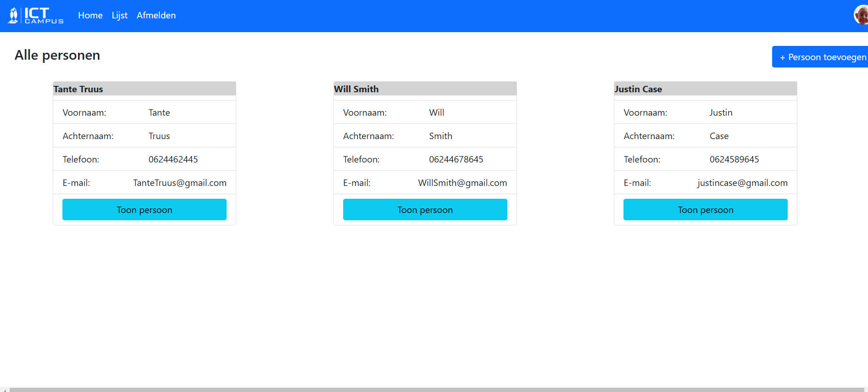This screenshot has width=868, height=392.
Task: Click the email WillSmith@gmail.com
Action: [x=462, y=183]
